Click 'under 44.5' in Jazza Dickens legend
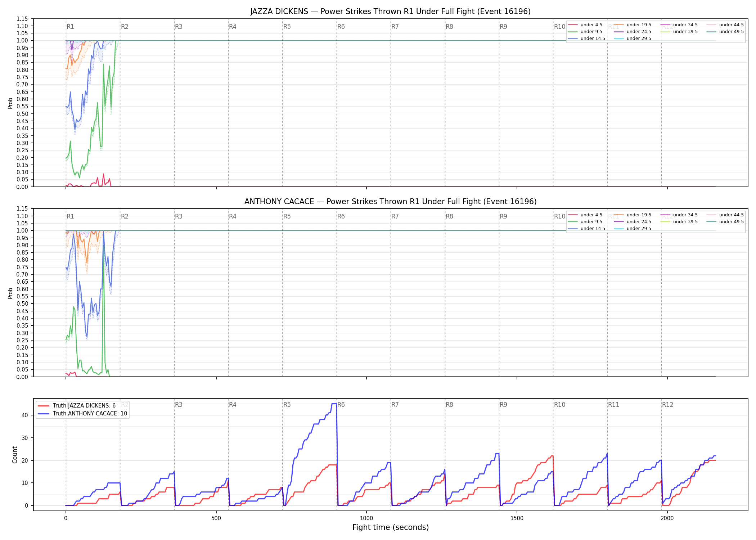This screenshot has height=540, width=756. tap(732, 25)
